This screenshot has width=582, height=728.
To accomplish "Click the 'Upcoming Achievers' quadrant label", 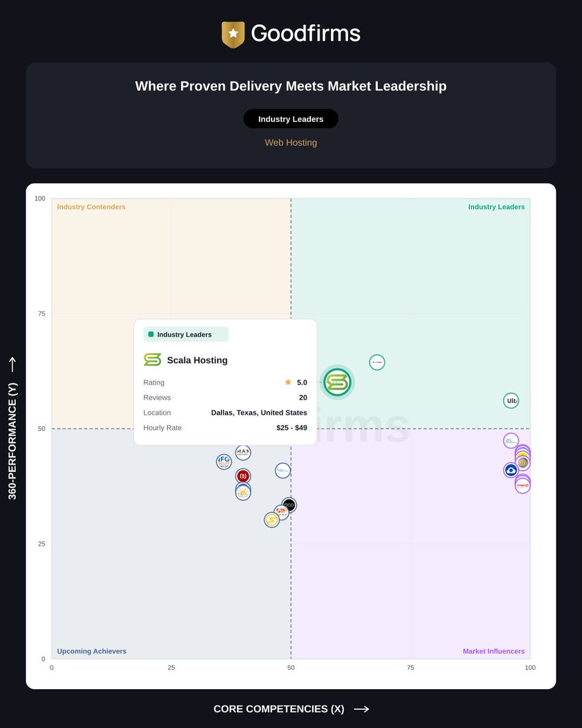I will point(92,652).
